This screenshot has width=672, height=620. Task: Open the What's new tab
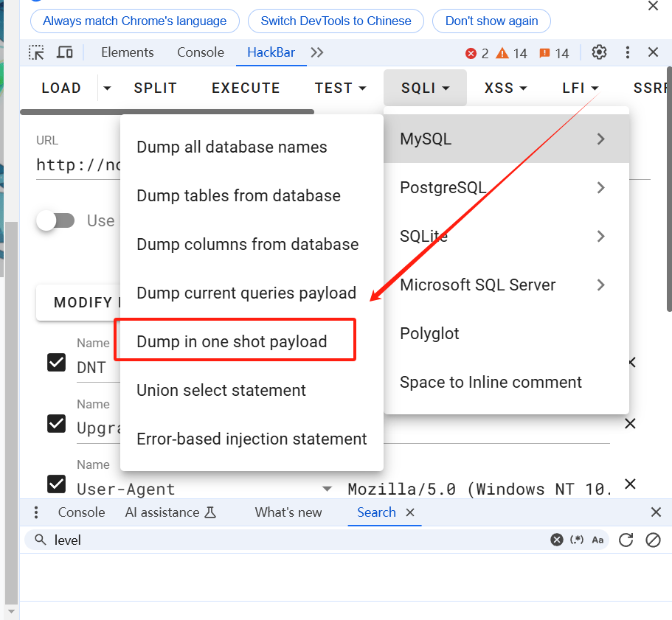[x=288, y=512]
